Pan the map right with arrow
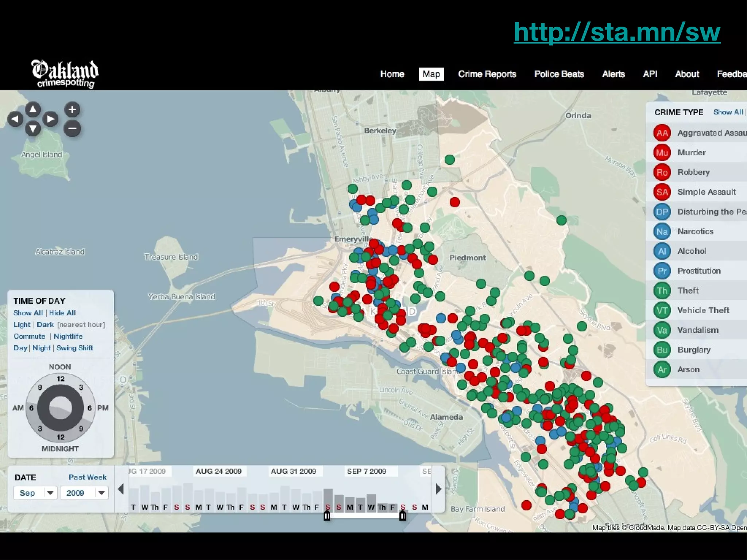This screenshot has width=747, height=560. click(x=50, y=119)
